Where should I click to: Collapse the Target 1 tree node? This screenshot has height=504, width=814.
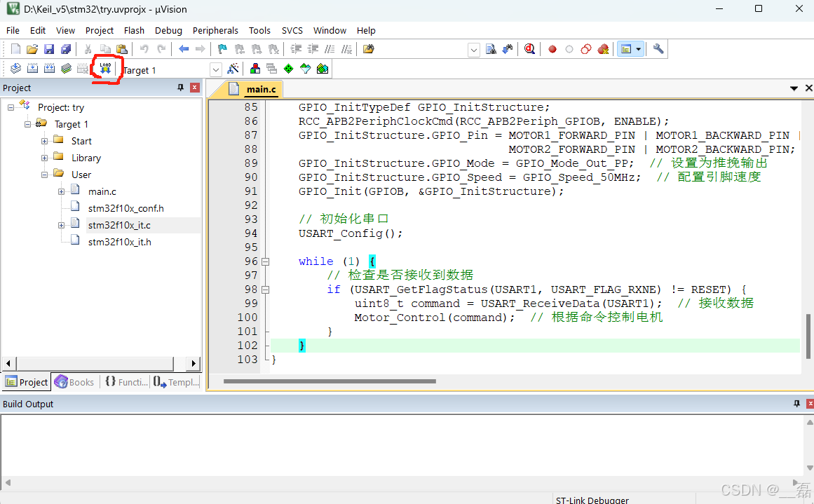tap(27, 124)
